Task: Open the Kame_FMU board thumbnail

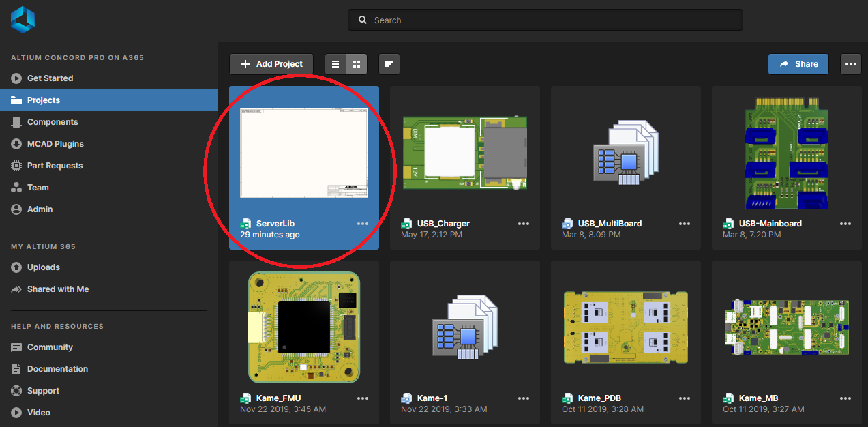Action: 304,327
